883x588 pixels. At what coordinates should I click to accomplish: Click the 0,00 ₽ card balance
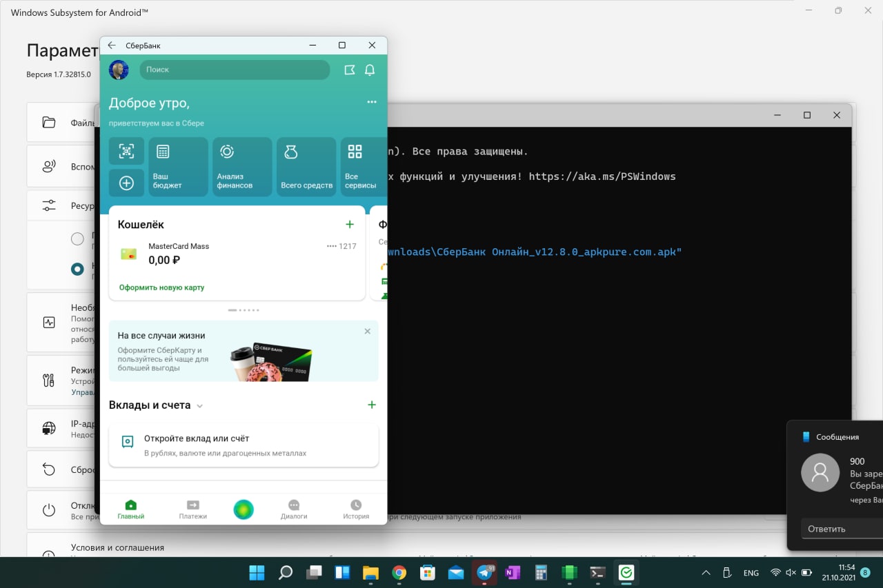coord(164,261)
